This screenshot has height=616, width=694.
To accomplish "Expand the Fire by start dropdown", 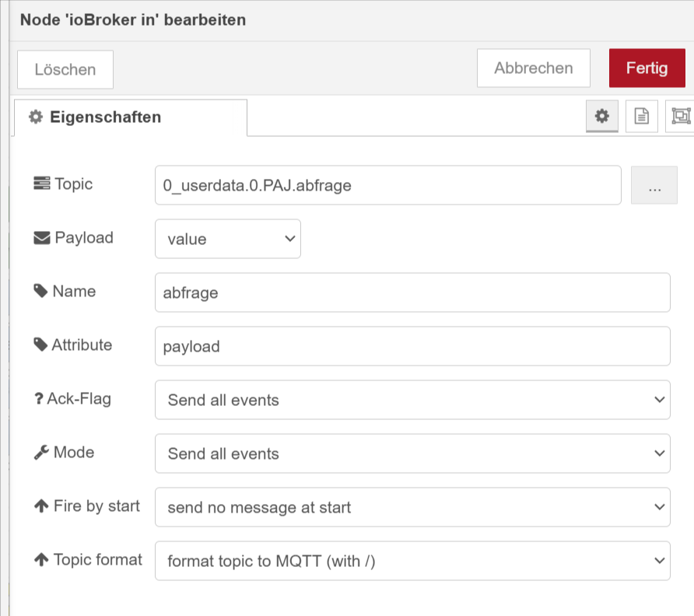I will (412, 507).
